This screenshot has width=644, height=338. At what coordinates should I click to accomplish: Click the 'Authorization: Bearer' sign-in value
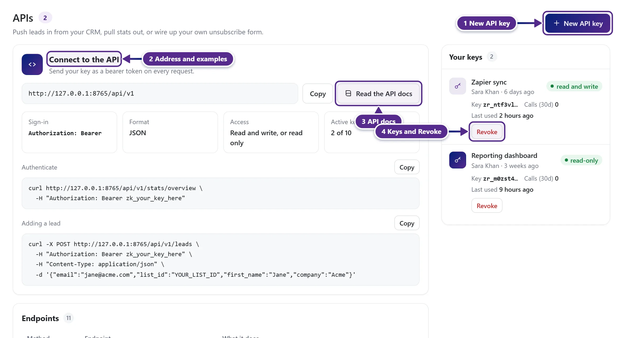click(x=65, y=133)
